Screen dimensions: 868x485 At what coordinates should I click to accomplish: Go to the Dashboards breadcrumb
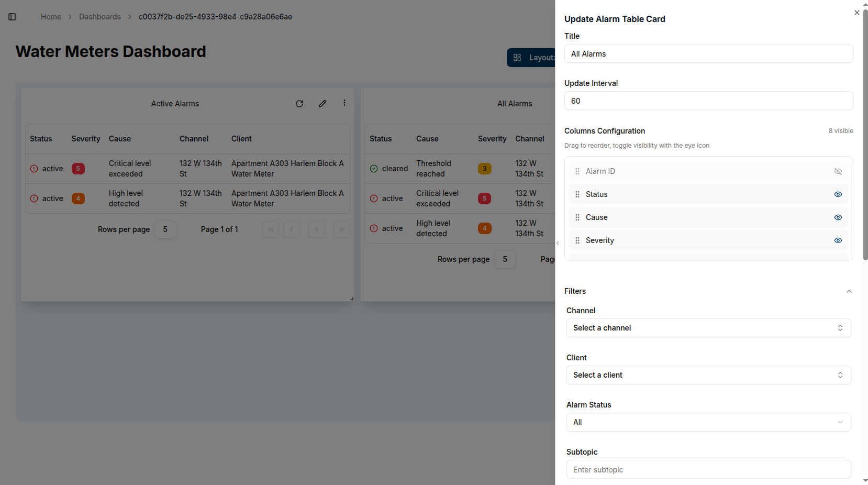(x=100, y=17)
